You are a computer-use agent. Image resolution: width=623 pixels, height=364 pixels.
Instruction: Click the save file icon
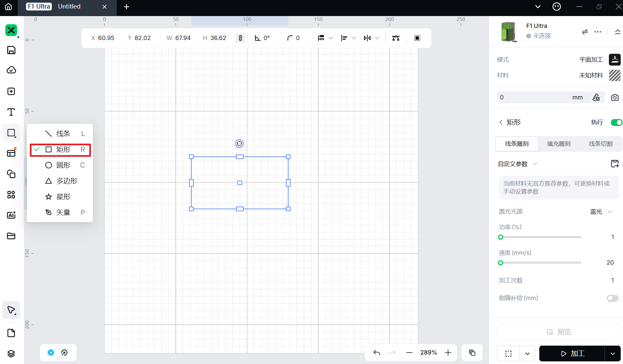[11, 50]
